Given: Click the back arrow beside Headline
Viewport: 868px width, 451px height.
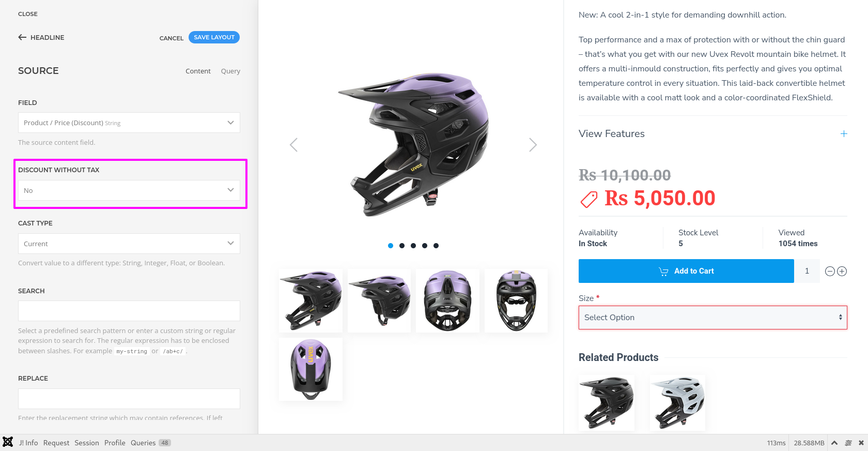Looking at the screenshot, I should pos(22,37).
